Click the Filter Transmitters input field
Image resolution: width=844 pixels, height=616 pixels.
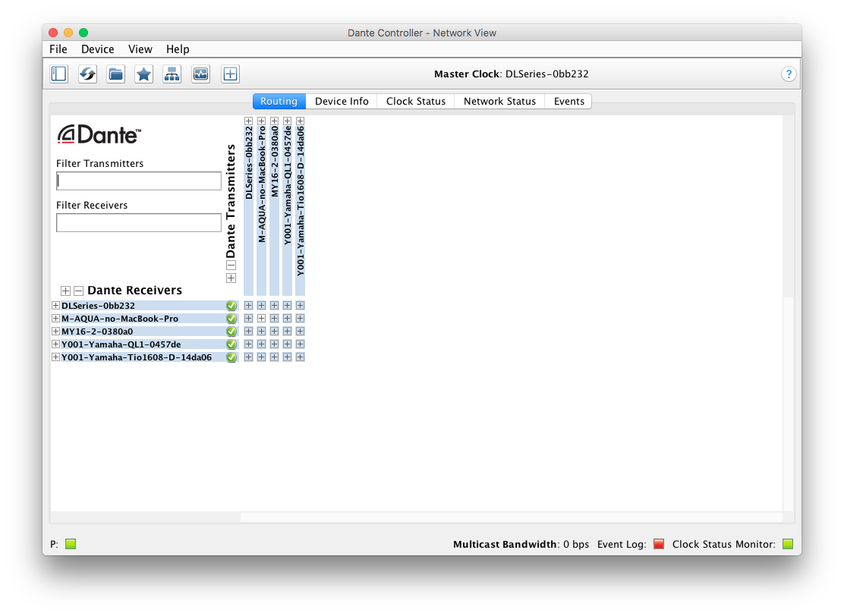click(x=139, y=181)
